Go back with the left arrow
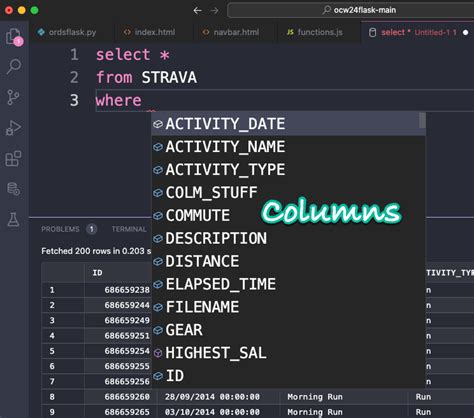 tap(197, 10)
